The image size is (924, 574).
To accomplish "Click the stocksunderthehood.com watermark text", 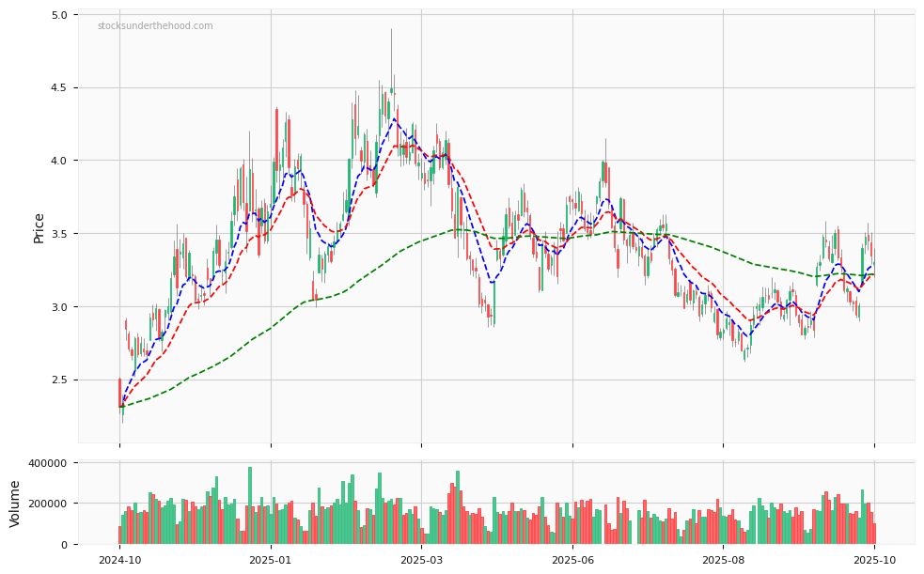I will [x=155, y=26].
